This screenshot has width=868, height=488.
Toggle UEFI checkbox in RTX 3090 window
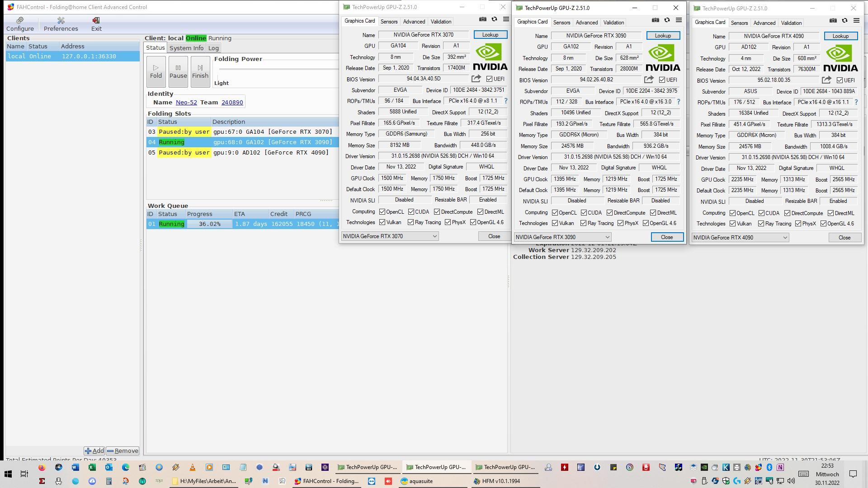pyautogui.click(x=662, y=80)
